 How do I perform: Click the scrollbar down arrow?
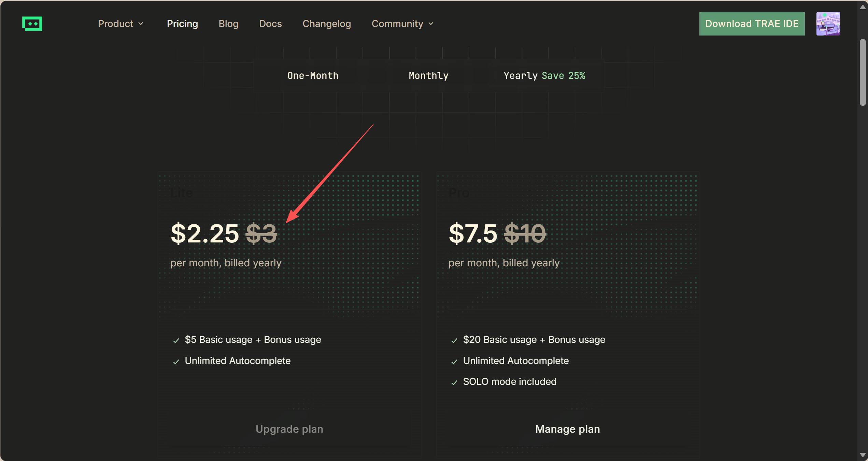point(863,455)
